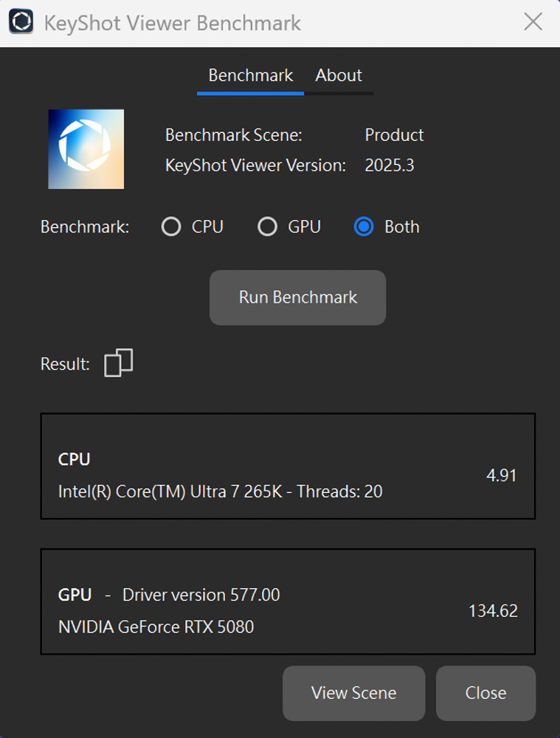Click the View Scene button
The height and width of the screenshot is (738, 560).
(x=353, y=693)
